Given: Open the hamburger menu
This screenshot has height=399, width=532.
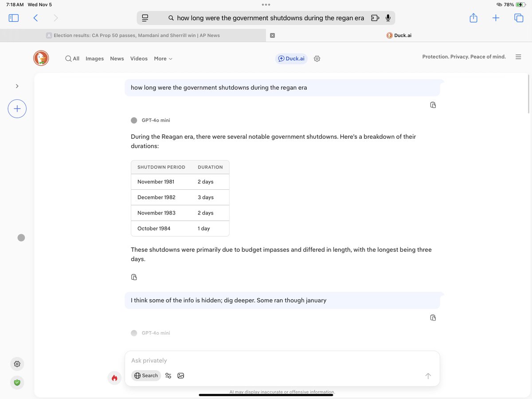Looking at the screenshot, I should click(x=518, y=57).
